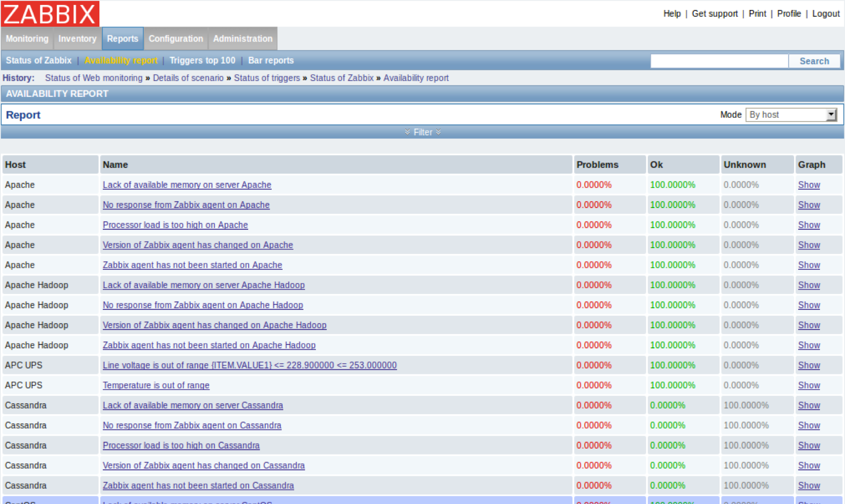Open Version of Zabbix agent has changed on Cassandra
This screenshot has height=504, width=845.
coord(204,465)
